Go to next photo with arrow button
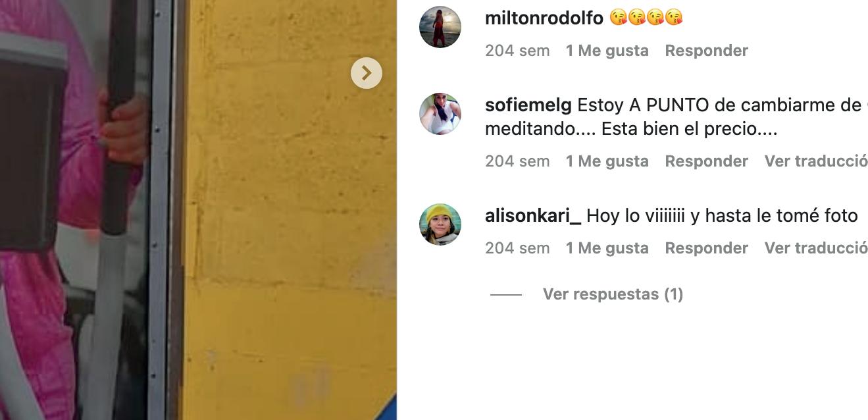Viewport: 868px width, 420px height. point(367,72)
